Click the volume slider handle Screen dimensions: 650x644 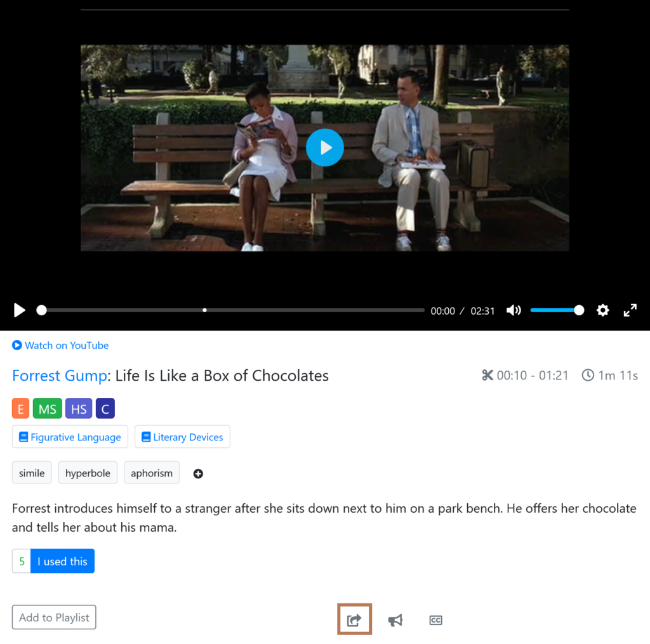tap(579, 310)
